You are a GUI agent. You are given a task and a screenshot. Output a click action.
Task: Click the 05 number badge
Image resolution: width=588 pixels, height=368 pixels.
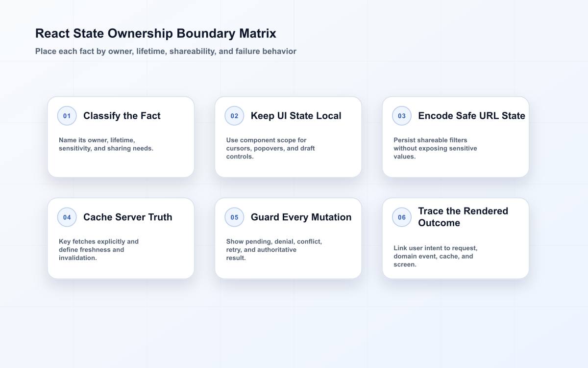(x=234, y=217)
